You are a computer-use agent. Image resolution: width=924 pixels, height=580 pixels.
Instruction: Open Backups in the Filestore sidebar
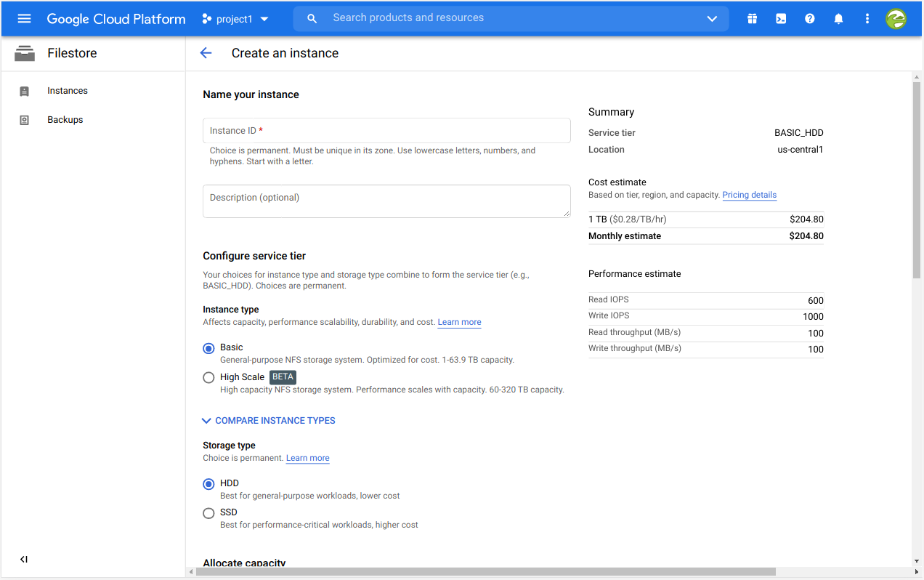tap(65, 120)
